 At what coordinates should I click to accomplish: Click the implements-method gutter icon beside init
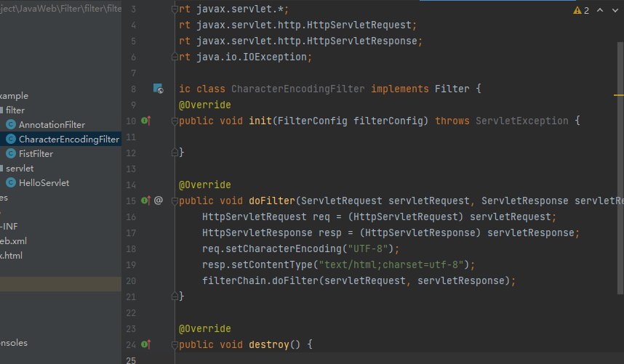click(x=145, y=121)
